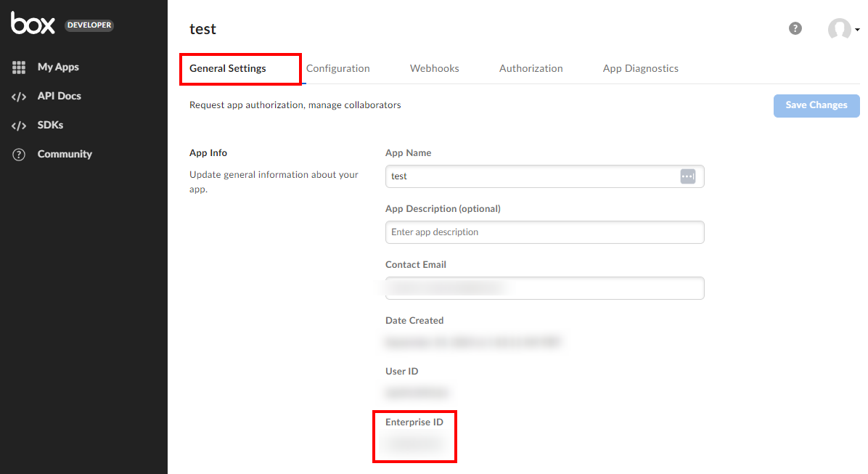The image size is (868, 474).
Task: Focus the App Description input field
Action: coord(544,232)
